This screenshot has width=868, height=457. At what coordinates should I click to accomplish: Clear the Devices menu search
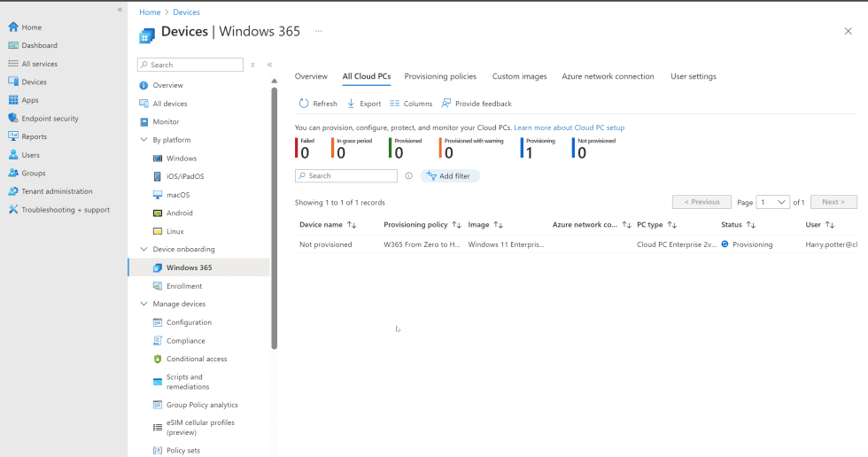click(x=252, y=65)
